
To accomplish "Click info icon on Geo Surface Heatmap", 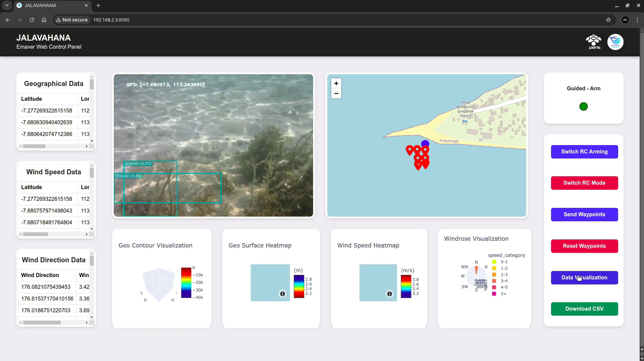I will click(x=283, y=294).
